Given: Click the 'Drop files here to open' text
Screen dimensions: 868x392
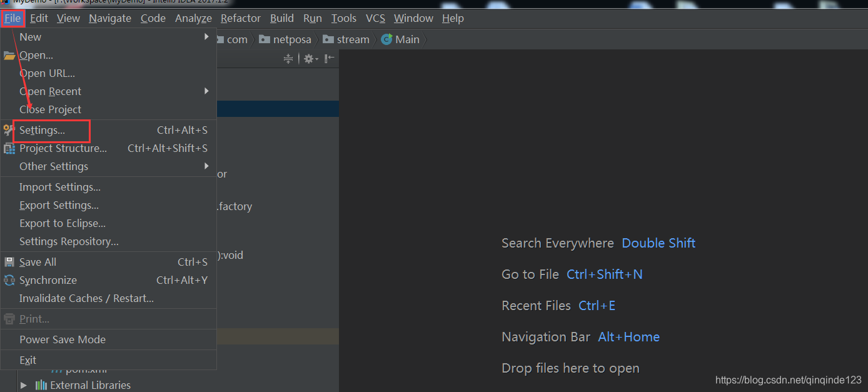Looking at the screenshot, I should tap(570, 368).
